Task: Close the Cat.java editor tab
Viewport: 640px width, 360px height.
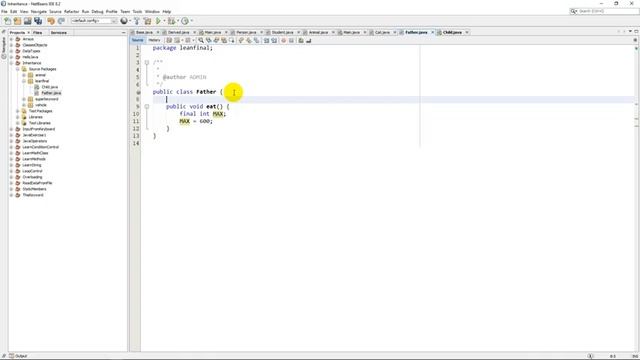Action: [395, 32]
